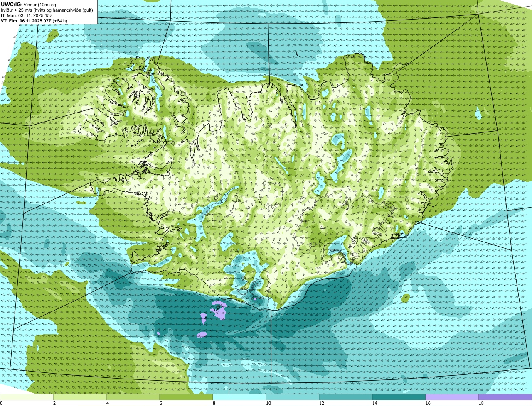Click the legend scale label "10"
Image resolution: width=532 pixels, height=406 pixels.
coord(268,403)
